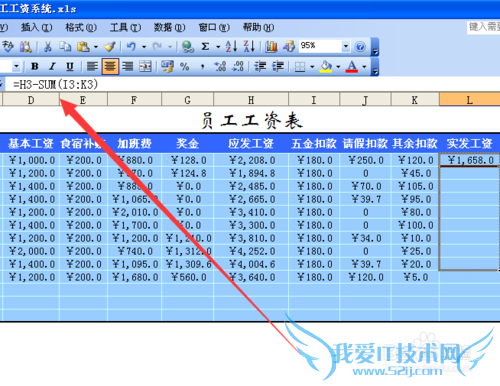The height and width of the screenshot is (386, 500).
Task: Select column I header
Action: tap(314, 100)
